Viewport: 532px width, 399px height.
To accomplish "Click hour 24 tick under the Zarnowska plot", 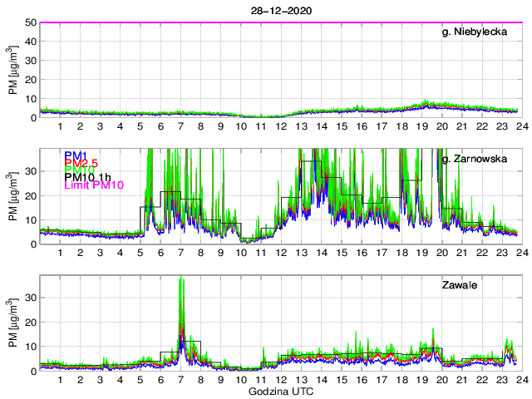I will [x=519, y=253].
